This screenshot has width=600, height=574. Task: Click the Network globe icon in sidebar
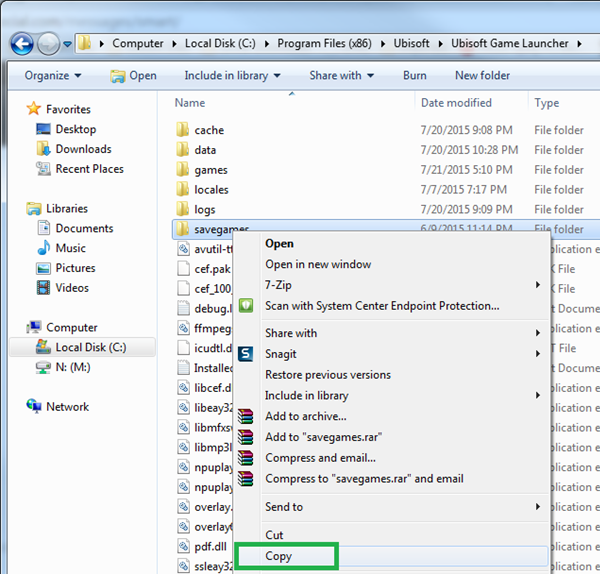pos(34,406)
